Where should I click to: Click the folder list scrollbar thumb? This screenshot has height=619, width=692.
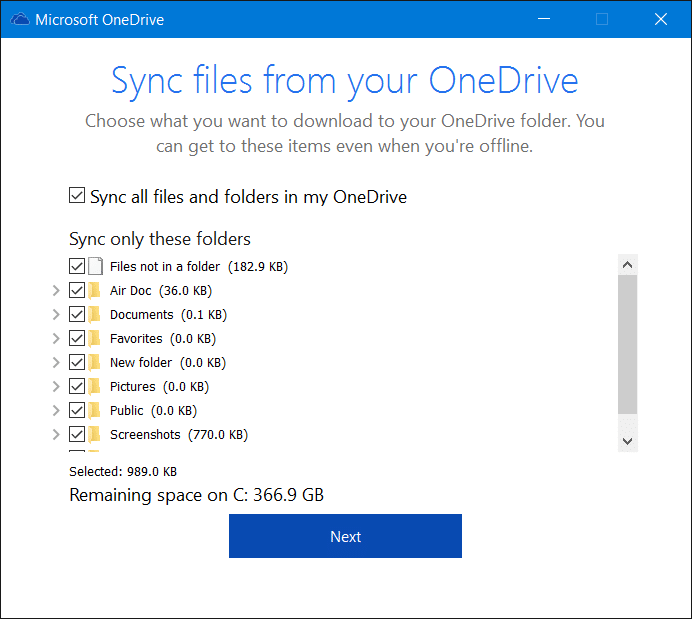(627, 344)
